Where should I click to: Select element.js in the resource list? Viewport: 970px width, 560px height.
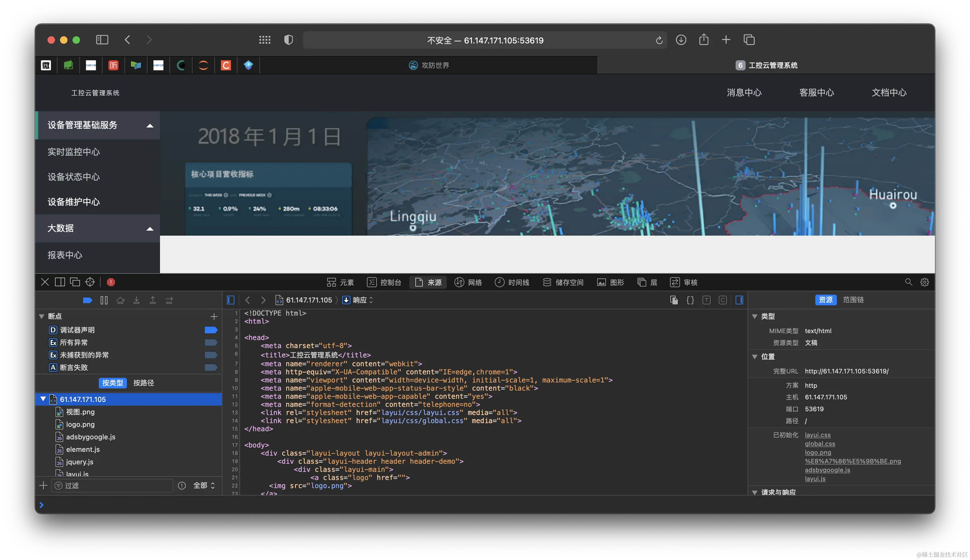(83, 449)
